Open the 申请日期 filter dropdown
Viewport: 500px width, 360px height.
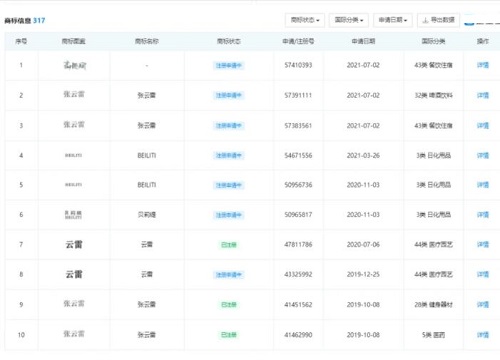click(x=393, y=20)
